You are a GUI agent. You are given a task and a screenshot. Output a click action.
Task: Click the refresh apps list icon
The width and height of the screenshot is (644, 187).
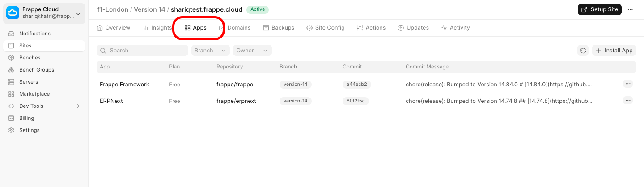pos(583,51)
